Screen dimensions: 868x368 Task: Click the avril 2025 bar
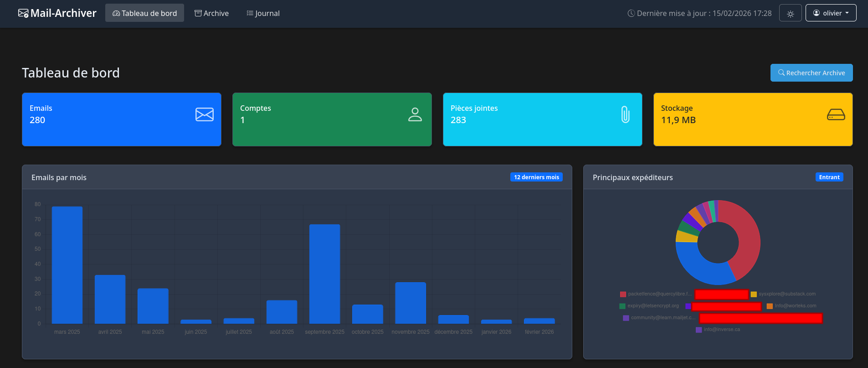(110, 299)
